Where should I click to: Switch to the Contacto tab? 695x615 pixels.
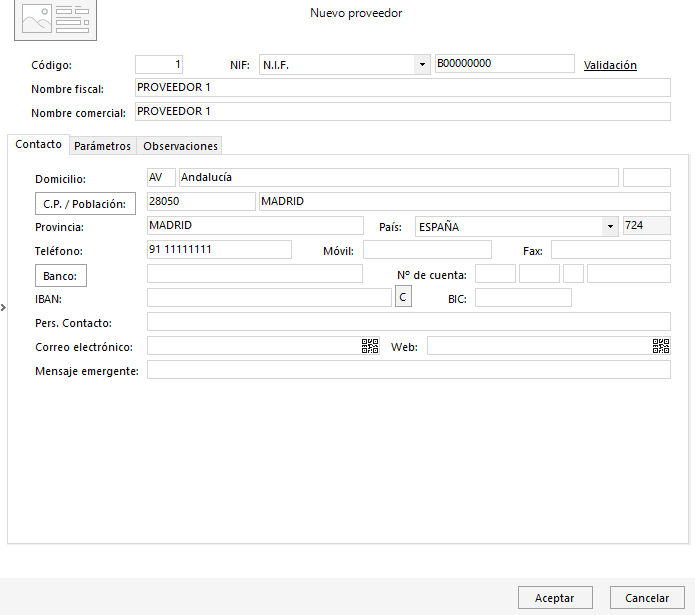click(x=39, y=144)
